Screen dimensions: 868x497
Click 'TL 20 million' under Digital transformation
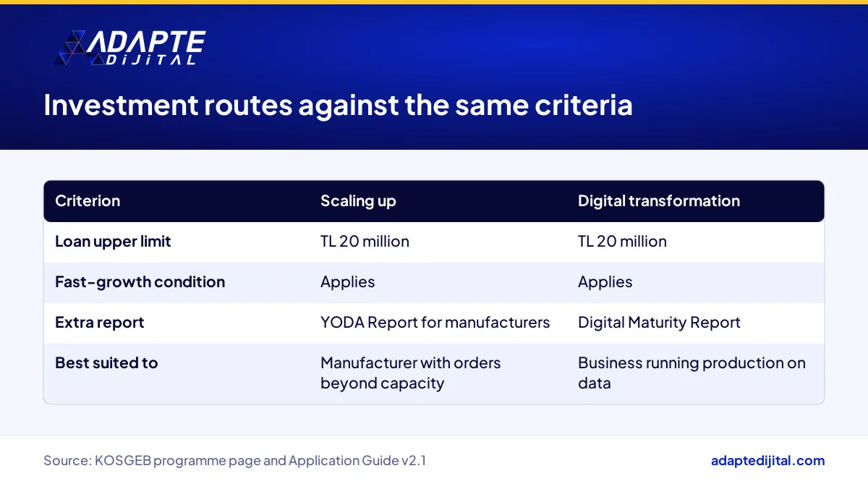point(622,242)
